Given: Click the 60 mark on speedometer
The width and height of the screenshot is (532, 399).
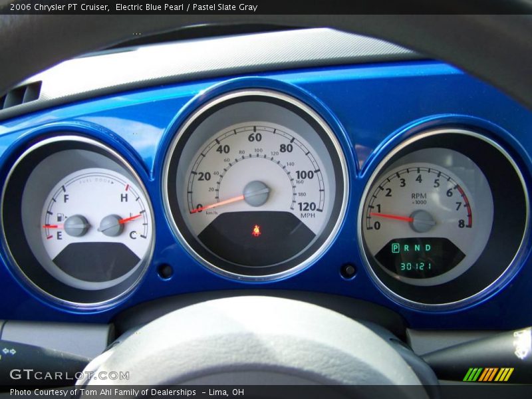Looking at the screenshot, I should click(255, 138).
